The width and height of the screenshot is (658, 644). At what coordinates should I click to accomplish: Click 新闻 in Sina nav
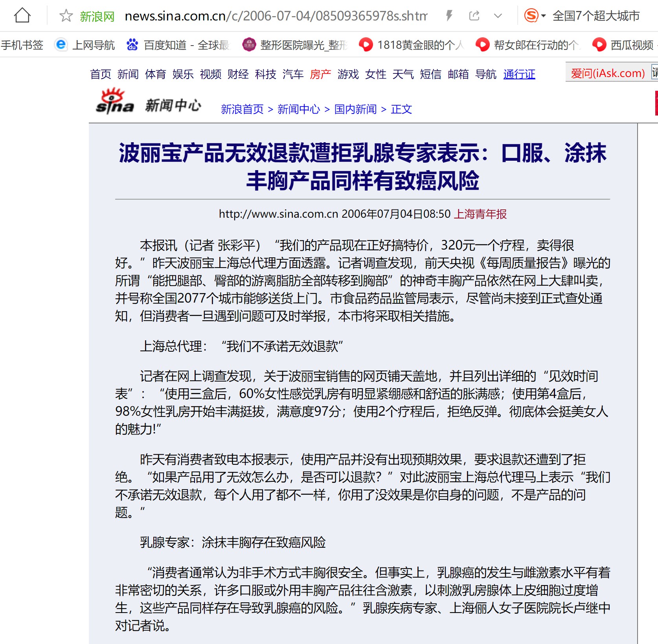tap(128, 74)
